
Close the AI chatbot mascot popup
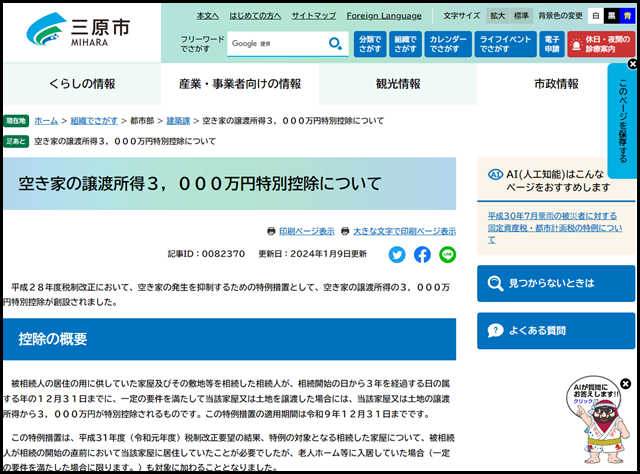click(x=625, y=384)
